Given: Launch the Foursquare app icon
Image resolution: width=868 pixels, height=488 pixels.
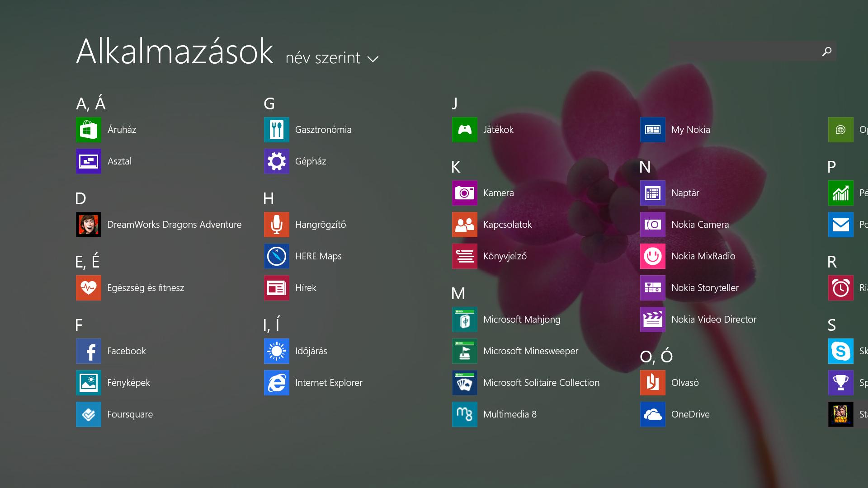Looking at the screenshot, I should coord(89,414).
